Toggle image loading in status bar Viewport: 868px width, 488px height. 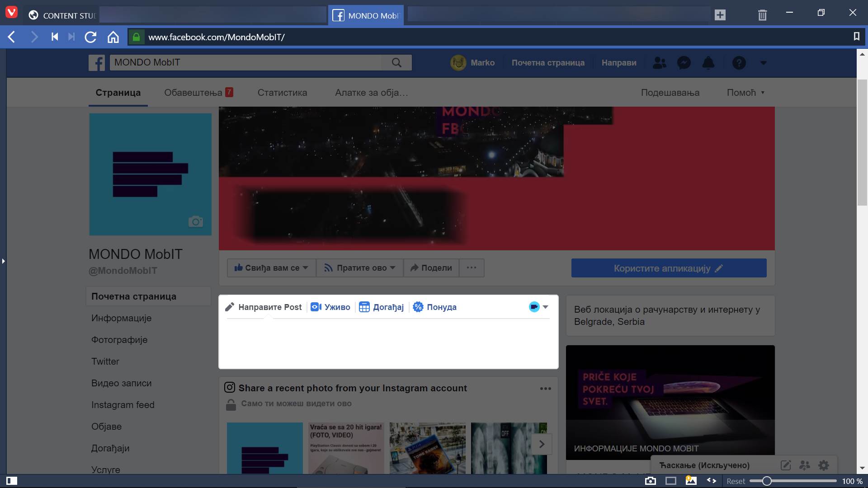[x=691, y=481]
